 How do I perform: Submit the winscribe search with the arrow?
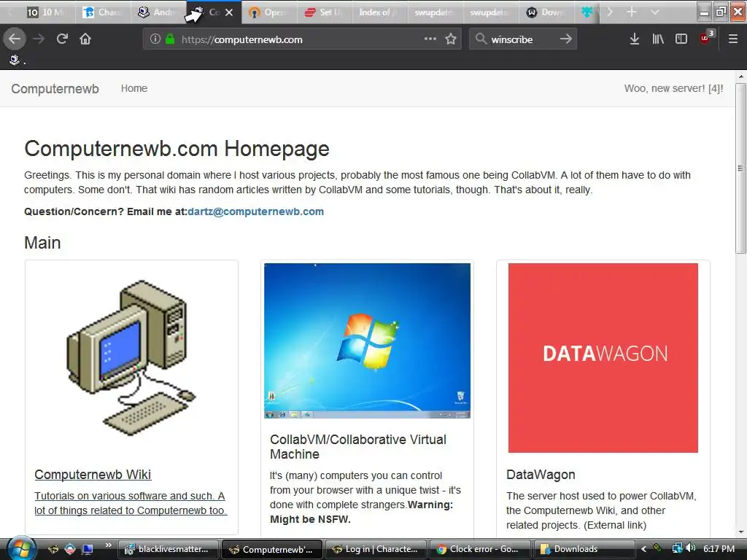click(x=565, y=39)
